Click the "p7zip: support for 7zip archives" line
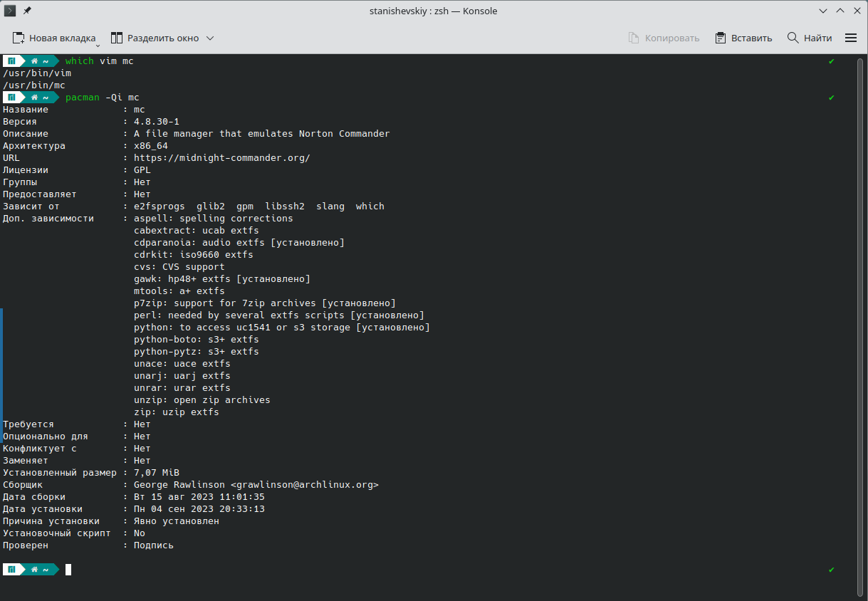The height and width of the screenshot is (601, 868). (265, 303)
